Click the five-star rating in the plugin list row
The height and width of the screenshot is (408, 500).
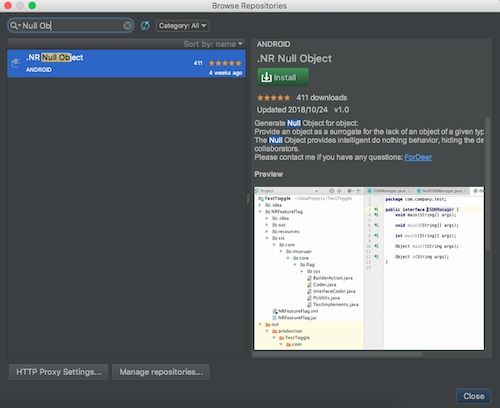(x=225, y=63)
